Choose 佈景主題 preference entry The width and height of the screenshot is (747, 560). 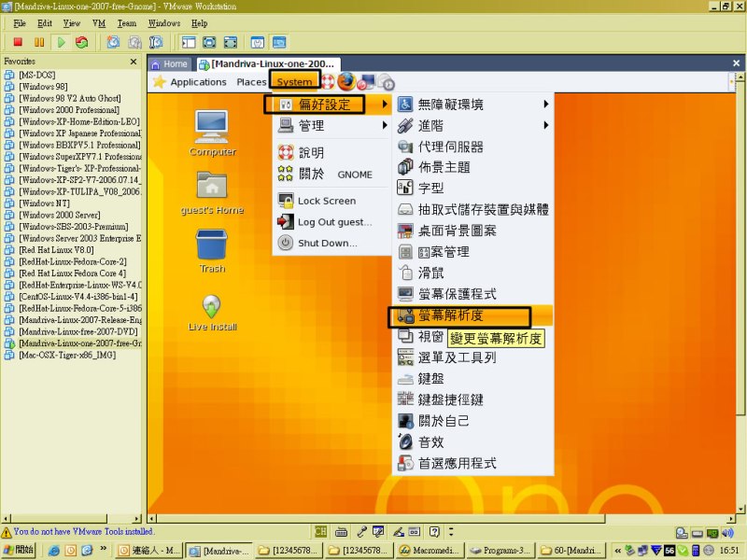(x=472, y=167)
